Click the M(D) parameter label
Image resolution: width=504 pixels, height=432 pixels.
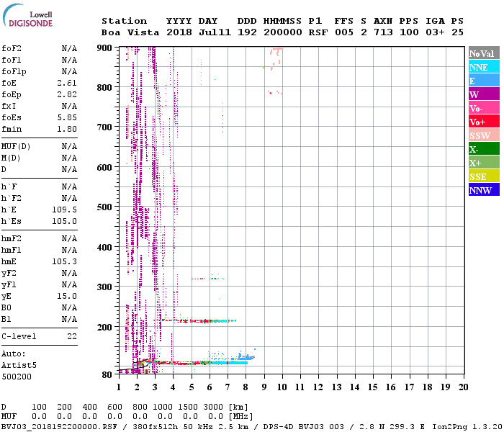[11, 158]
